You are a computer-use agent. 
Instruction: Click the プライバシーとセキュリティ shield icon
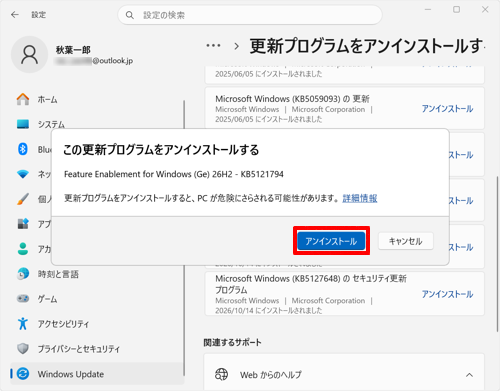[23, 349]
